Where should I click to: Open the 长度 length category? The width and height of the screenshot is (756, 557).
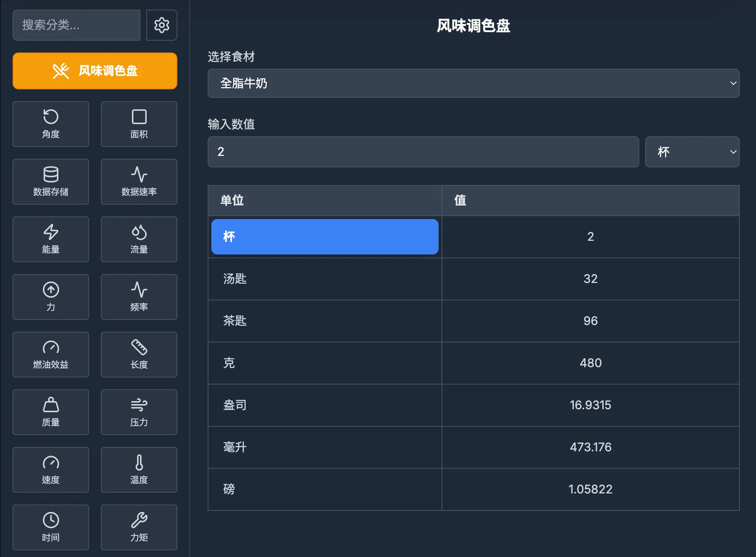tap(139, 355)
